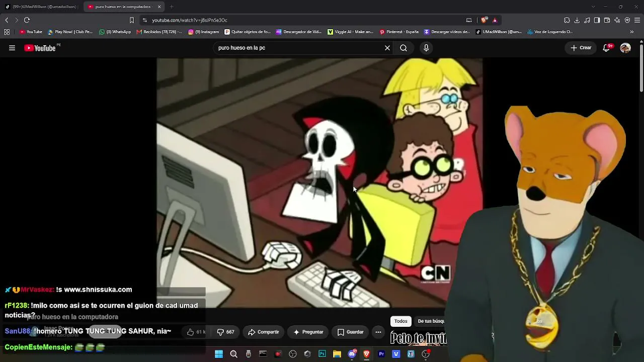Start voice search with microphone
644x362 pixels.
(x=426, y=48)
